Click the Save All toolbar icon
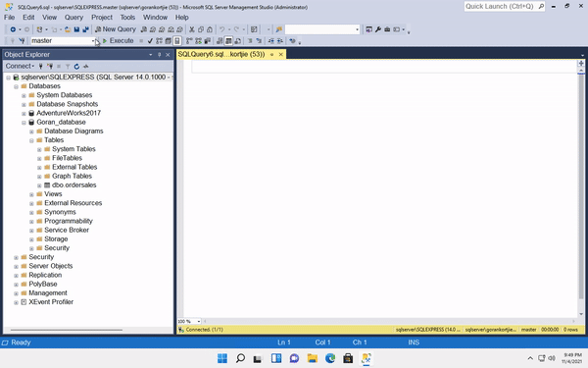The image size is (588, 368). coord(86,29)
